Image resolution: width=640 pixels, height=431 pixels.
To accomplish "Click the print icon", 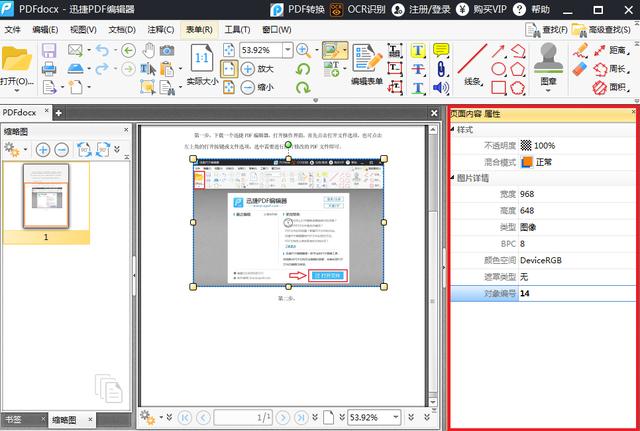I will tap(49, 69).
